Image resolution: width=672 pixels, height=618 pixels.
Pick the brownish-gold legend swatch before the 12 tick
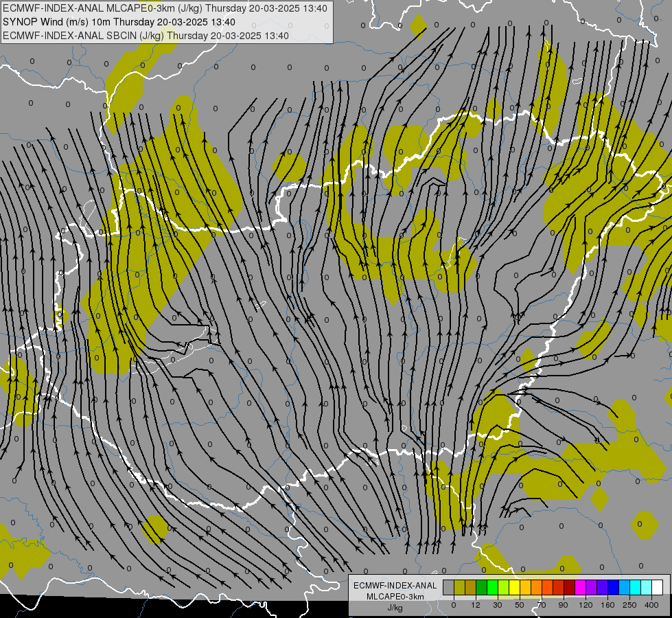click(471, 587)
